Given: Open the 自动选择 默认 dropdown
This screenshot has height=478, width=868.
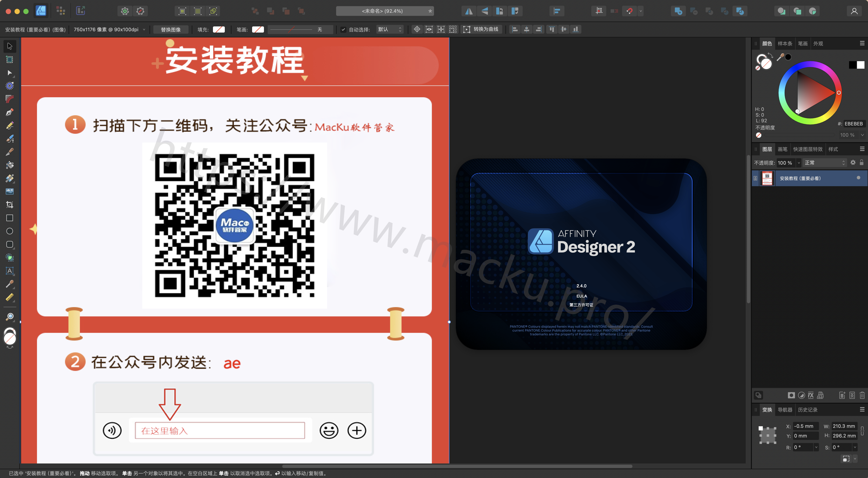Looking at the screenshot, I should [x=390, y=29].
